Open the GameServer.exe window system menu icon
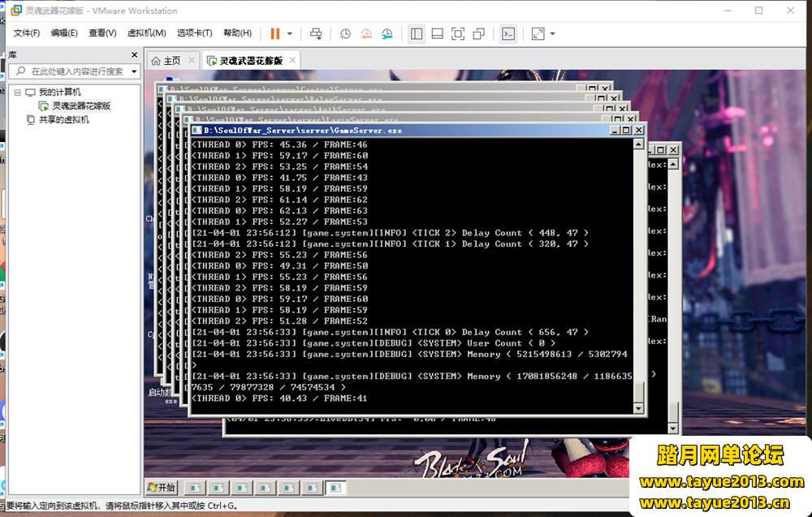812x517 pixels. (197, 131)
